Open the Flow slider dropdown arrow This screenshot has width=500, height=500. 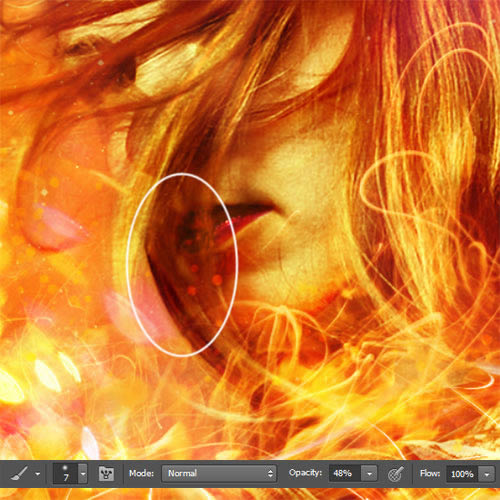(486, 474)
